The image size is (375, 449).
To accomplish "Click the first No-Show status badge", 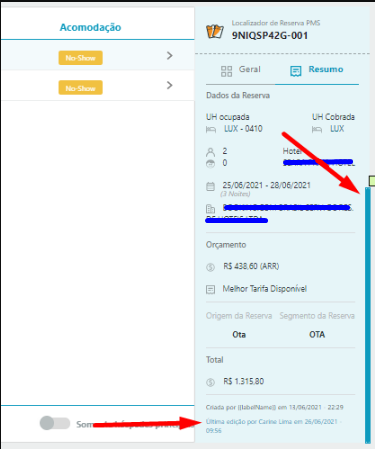I will tap(80, 58).
